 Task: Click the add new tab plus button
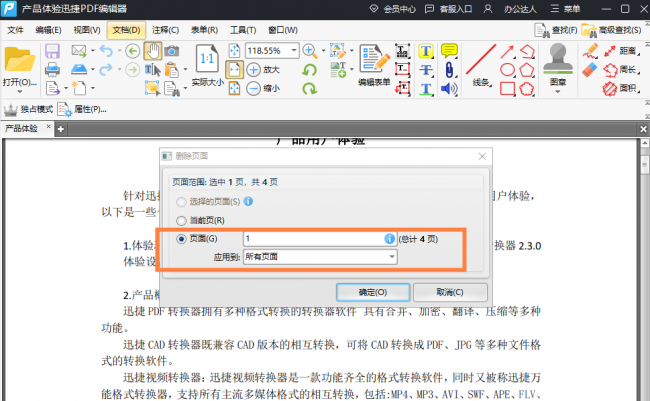(x=61, y=129)
